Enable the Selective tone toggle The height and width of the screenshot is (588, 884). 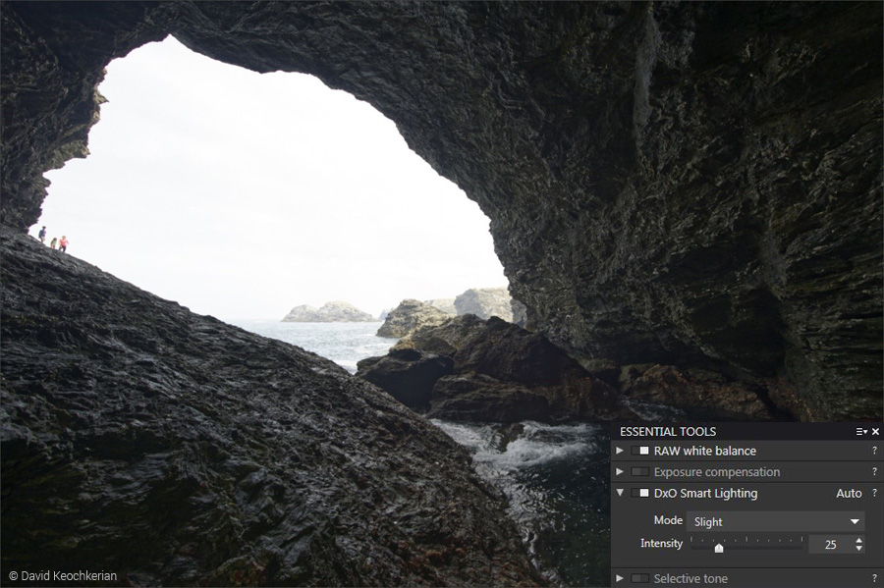click(x=639, y=578)
